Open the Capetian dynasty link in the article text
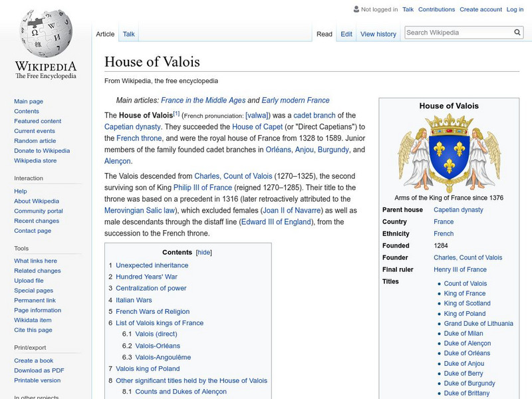Screen dimensions: 532x399 click(x=132, y=126)
